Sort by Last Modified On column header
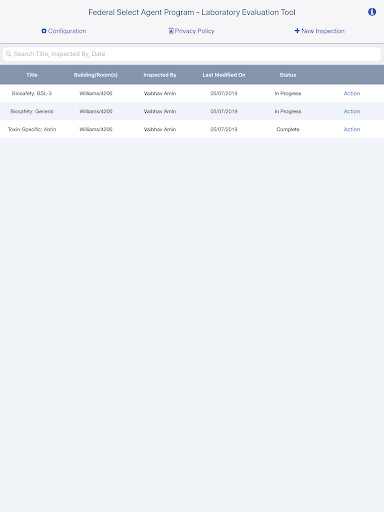The width and height of the screenshot is (384, 512). [224, 75]
